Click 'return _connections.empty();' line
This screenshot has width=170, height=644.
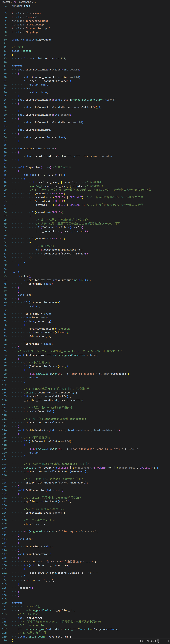(x=45, y=137)
